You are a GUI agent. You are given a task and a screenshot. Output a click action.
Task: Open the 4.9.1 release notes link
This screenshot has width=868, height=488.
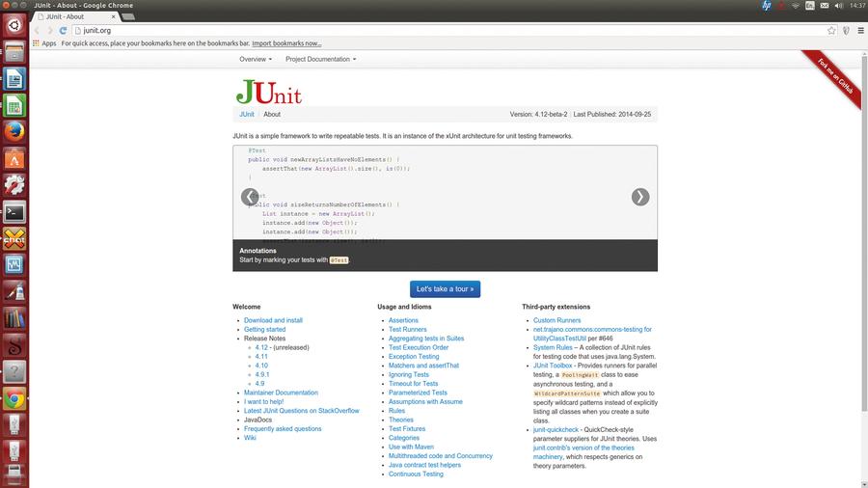tap(263, 374)
